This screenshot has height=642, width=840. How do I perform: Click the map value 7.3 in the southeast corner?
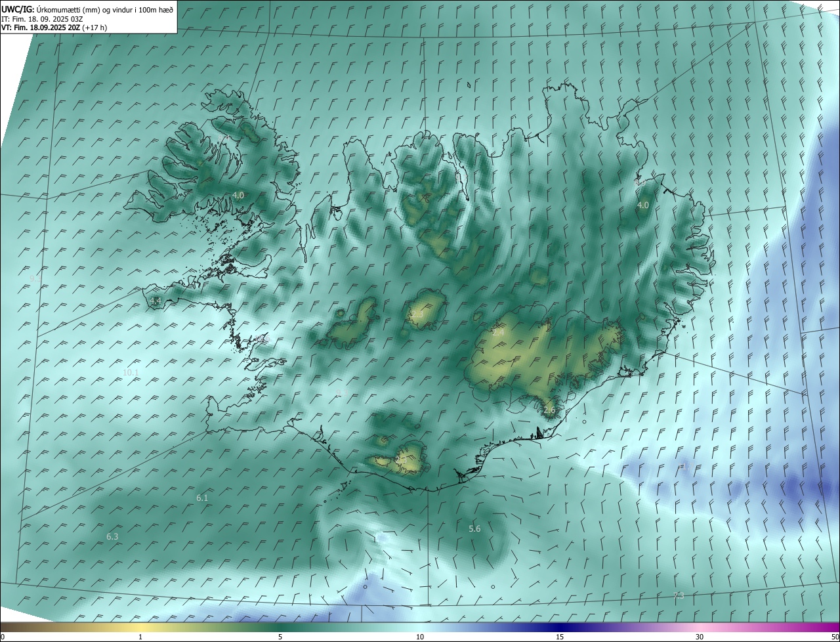point(679,595)
